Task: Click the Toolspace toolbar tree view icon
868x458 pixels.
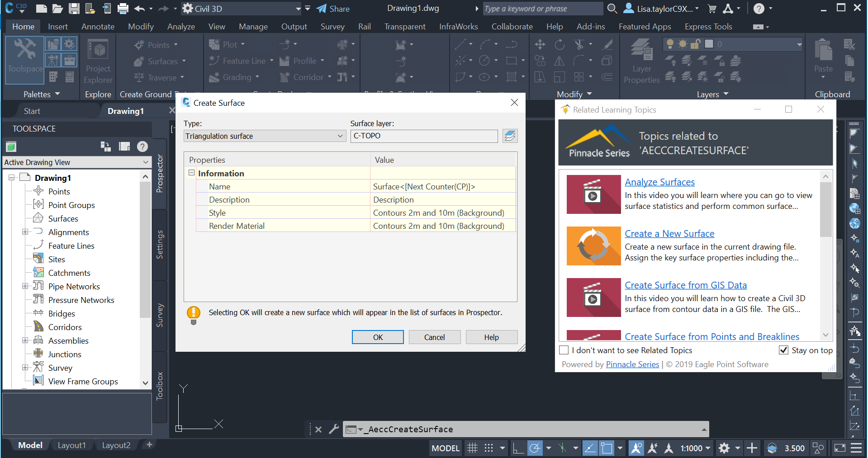Action: 106,146
